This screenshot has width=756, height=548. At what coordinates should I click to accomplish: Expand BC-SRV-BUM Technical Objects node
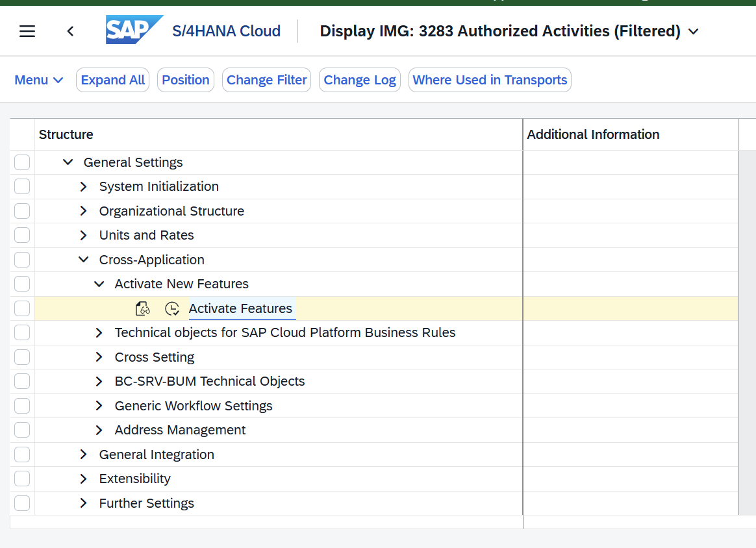(x=99, y=381)
